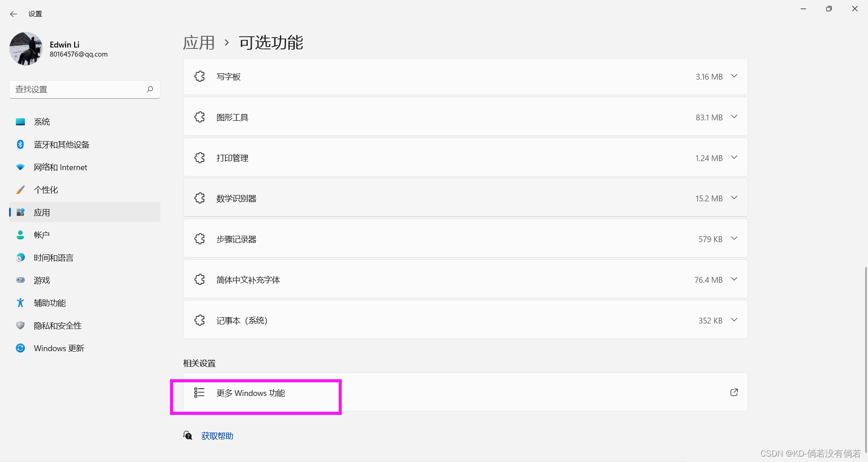868x462 pixels.
Task: Expand the 记事本（系统）feature chevron
Action: [x=734, y=320]
